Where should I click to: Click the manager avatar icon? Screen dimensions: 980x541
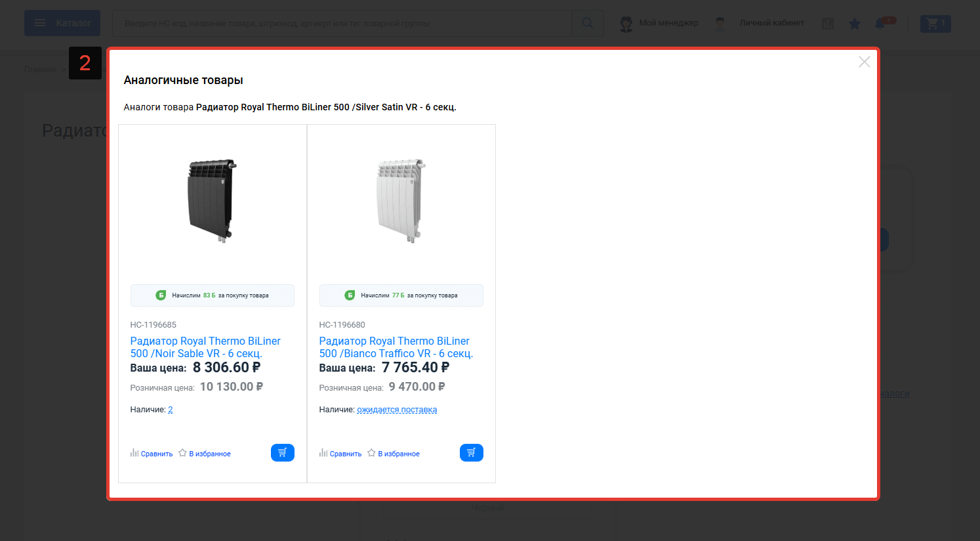pyautogui.click(x=626, y=24)
